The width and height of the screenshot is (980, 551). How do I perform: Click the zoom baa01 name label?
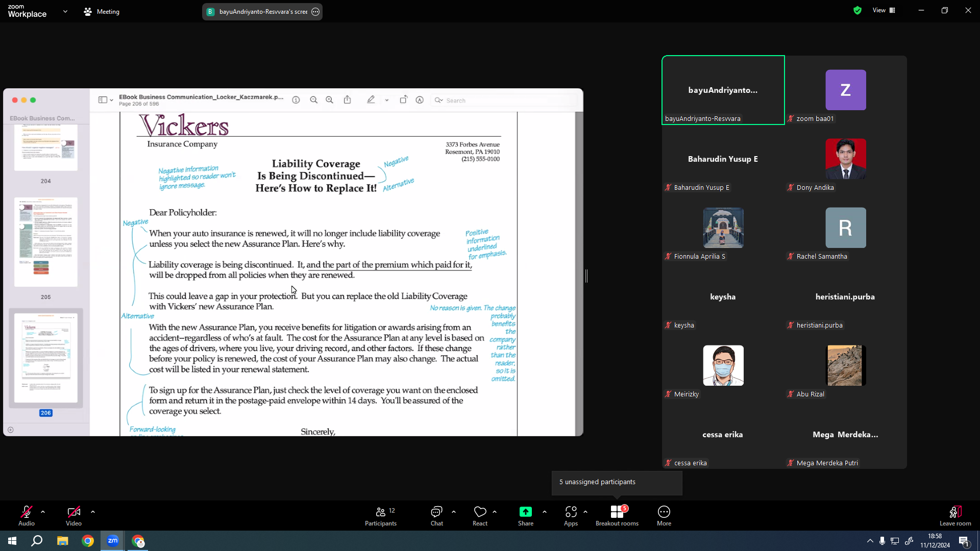(x=815, y=119)
